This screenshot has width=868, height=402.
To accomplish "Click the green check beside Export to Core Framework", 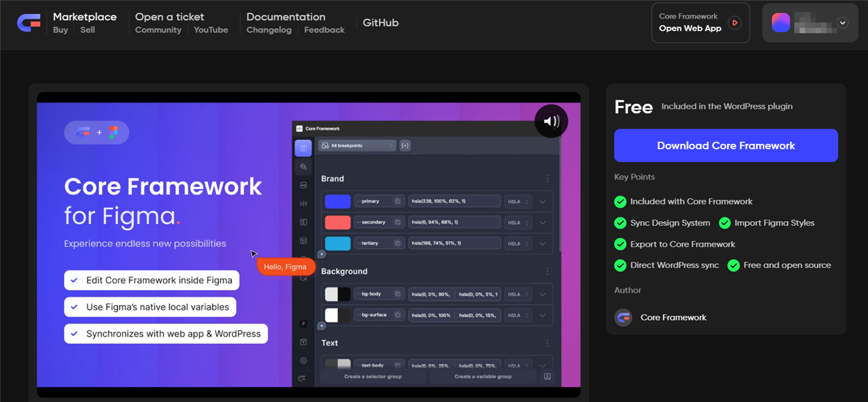I will 620,245.
